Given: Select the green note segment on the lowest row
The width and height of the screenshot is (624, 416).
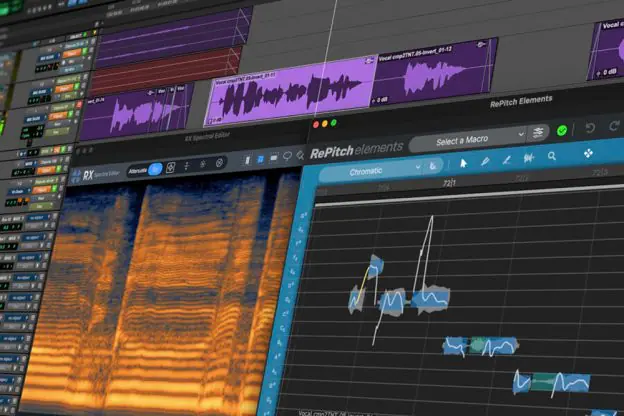Looking at the screenshot, I should pos(544,382).
